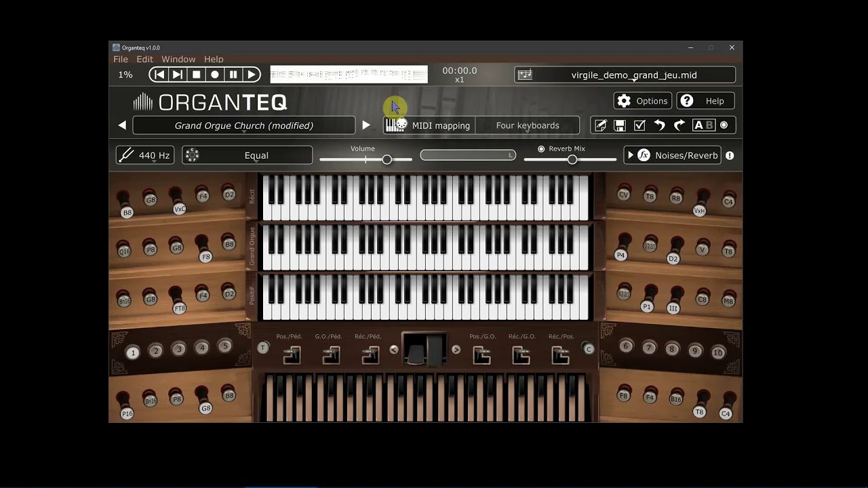Viewport: 868px width, 488px height.
Task: Click the right arrow beside swell pedal
Action: coord(456,350)
